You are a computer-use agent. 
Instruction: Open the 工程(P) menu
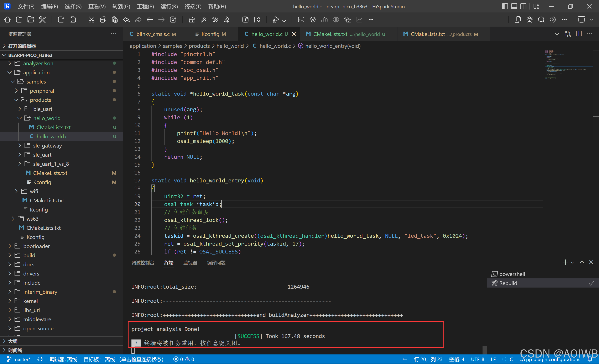coord(145,7)
